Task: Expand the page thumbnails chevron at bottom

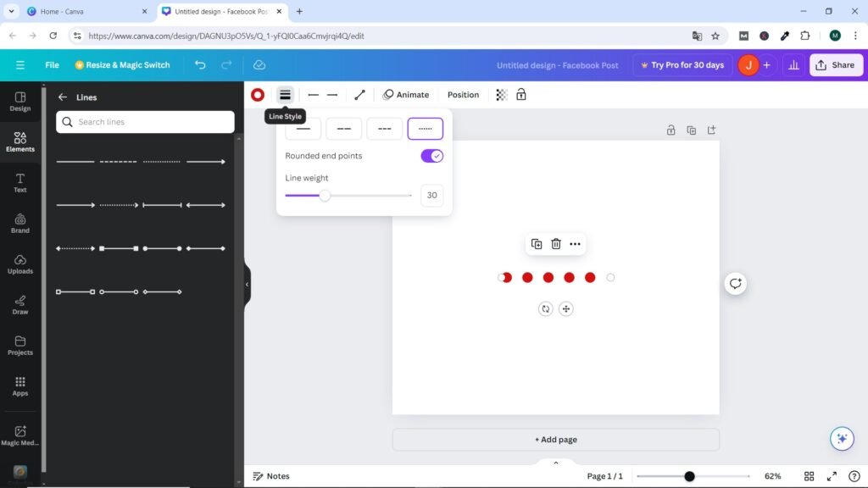Action: 556,463
